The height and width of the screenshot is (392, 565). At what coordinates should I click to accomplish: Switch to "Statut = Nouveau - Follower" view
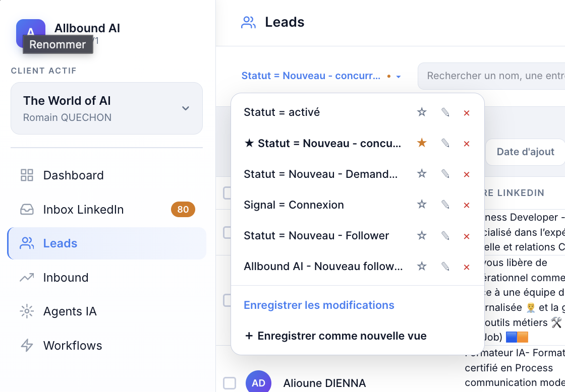tap(316, 235)
